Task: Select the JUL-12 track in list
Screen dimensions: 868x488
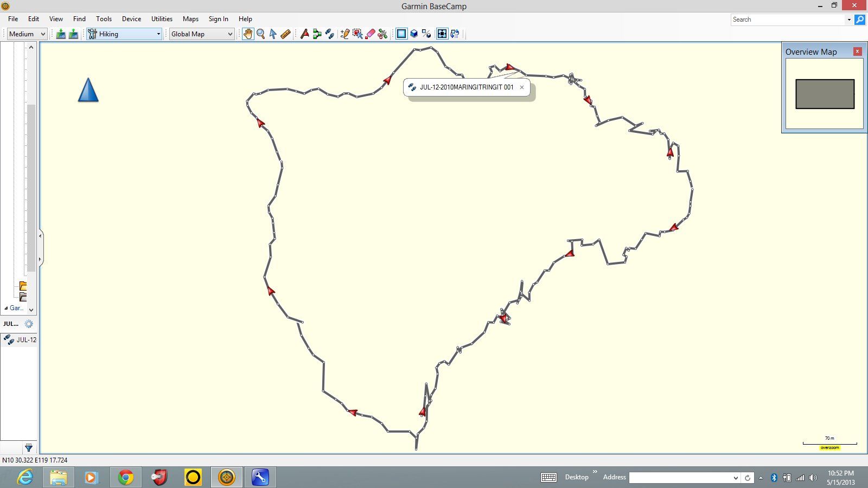Action: [25, 340]
